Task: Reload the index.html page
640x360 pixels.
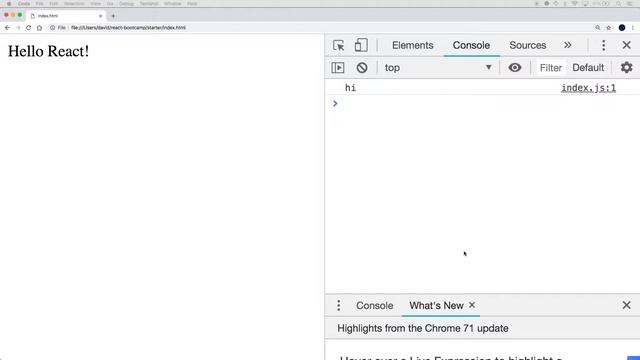Action: (29, 28)
